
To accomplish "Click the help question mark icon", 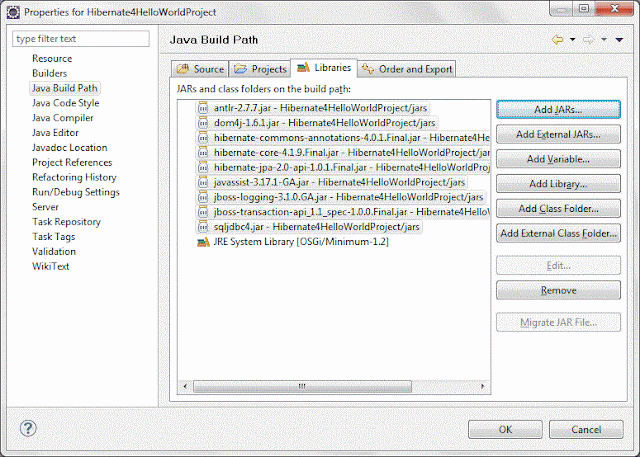I will tap(28, 428).
